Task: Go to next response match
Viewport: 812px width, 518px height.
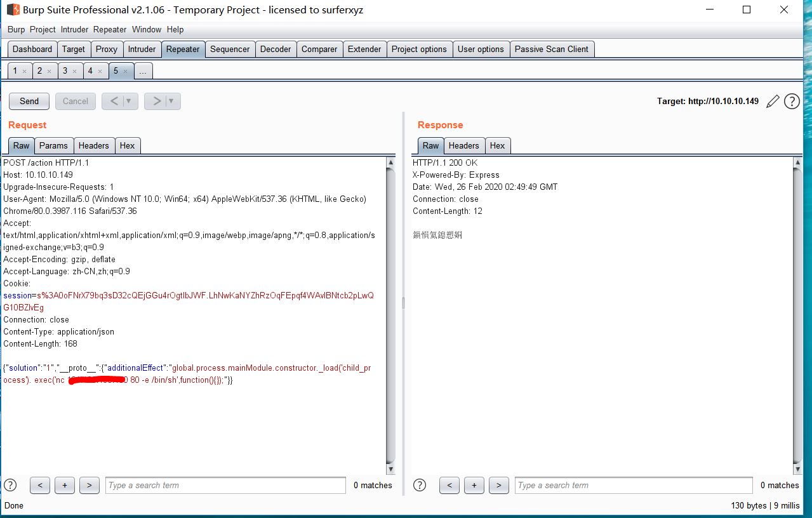Action: [499, 486]
